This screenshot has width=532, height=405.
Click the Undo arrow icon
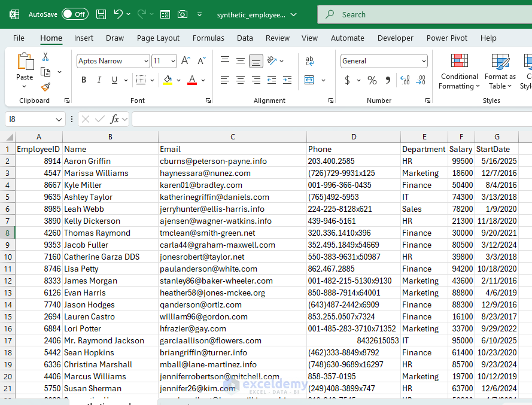(x=118, y=14)
